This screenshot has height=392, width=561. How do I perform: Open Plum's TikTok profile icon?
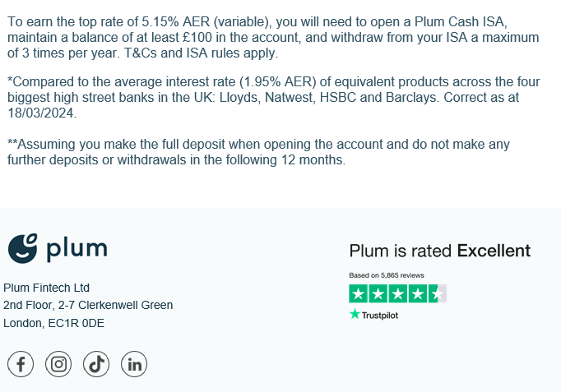[x=96, y=364]
